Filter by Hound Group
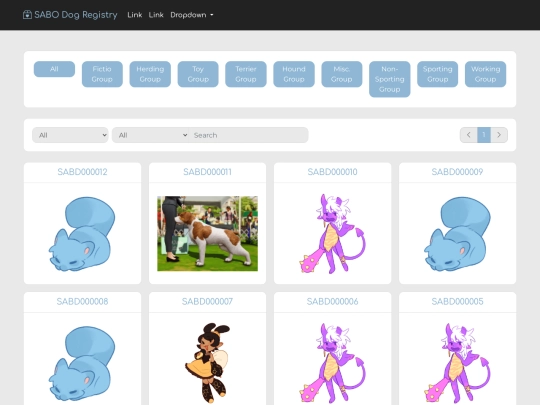540x405 pixels. [x=294, y=74]
